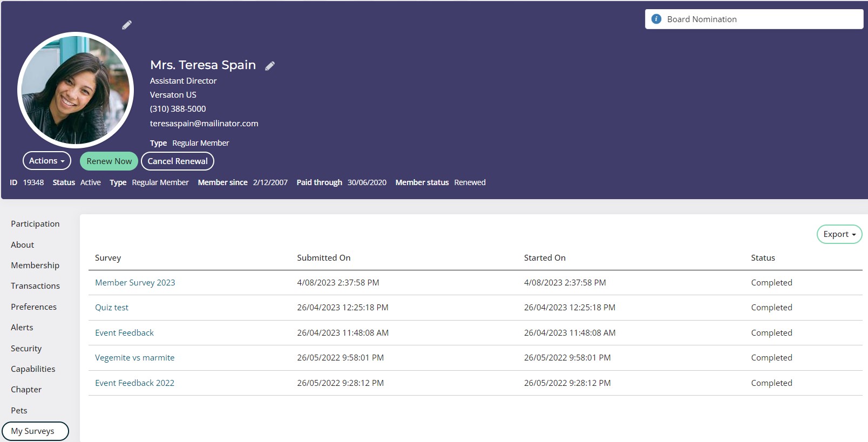The image size is (868, 442).
Task: Click submitted date 4/08/2023 2:37:58 PM
Action: (338, 282)
